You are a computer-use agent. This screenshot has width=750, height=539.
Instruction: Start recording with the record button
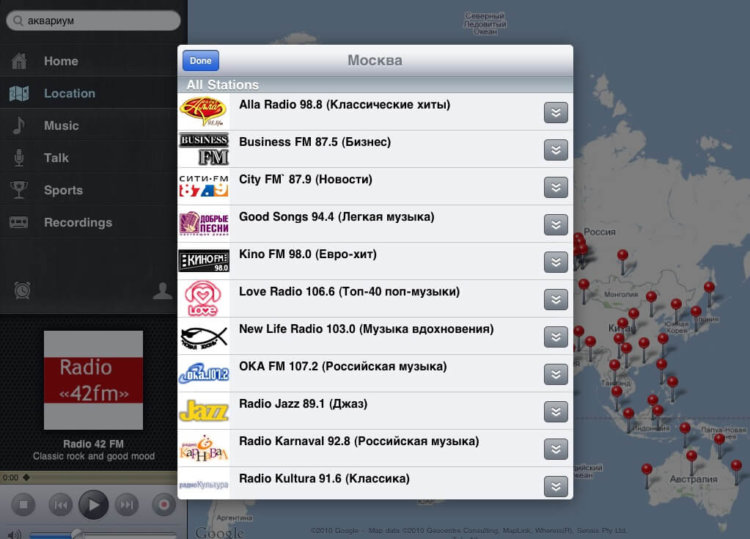click(164, 505)
